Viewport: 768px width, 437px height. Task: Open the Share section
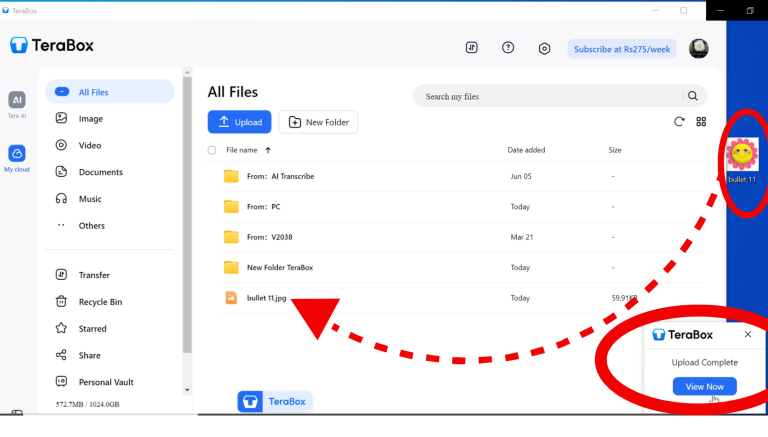(x=89, y=355)
